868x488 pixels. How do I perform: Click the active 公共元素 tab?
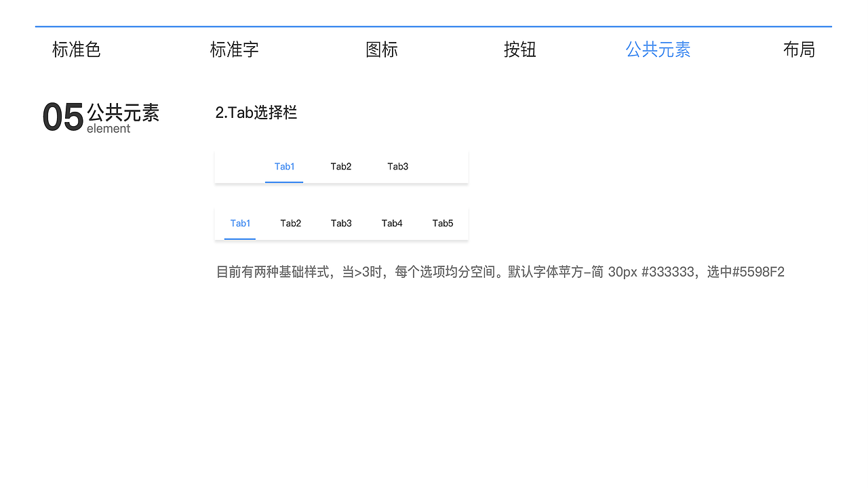[658, 49]
